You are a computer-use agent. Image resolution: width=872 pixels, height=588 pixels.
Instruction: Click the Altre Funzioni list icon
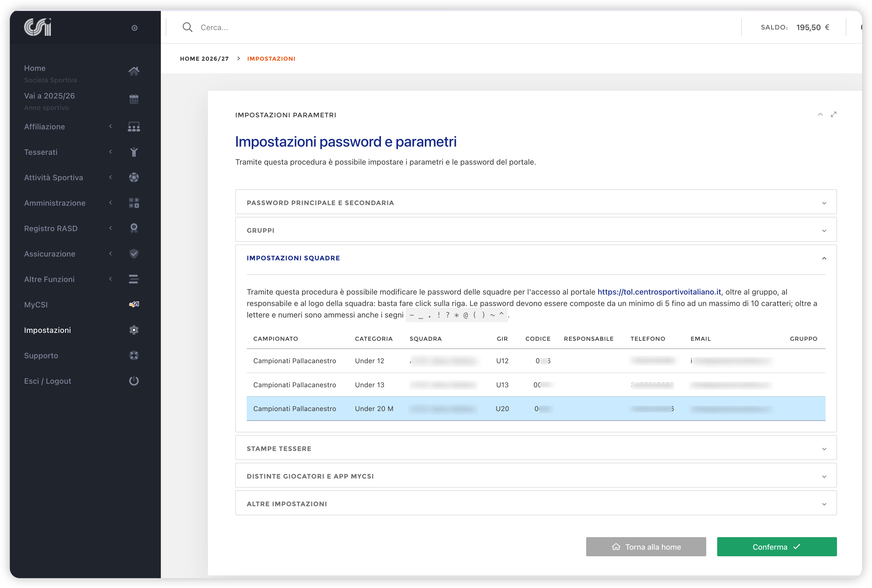click(x=134, y=279)
